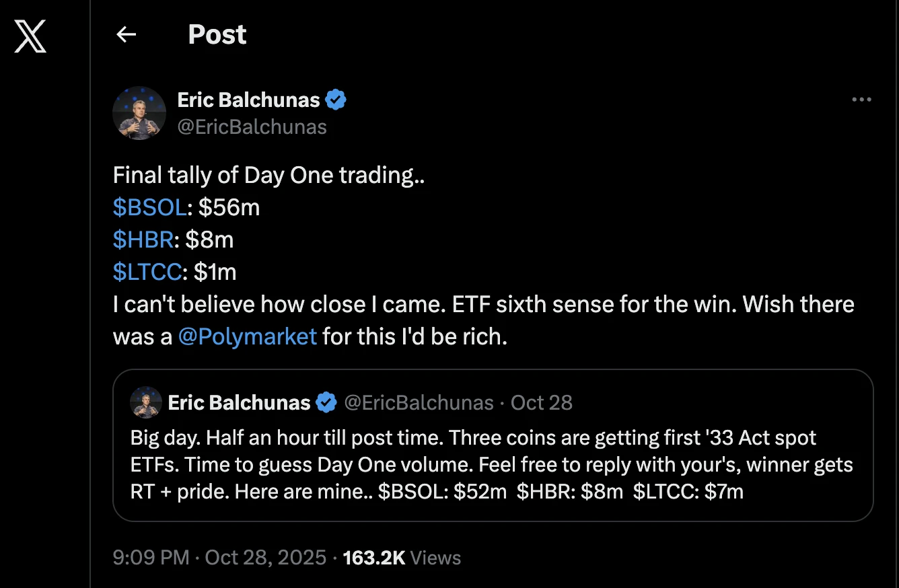Image resolution: width=899 pixels, height=588 pixels.
Task: Click Eric Balchunas's display name
Action: (248, 99)
